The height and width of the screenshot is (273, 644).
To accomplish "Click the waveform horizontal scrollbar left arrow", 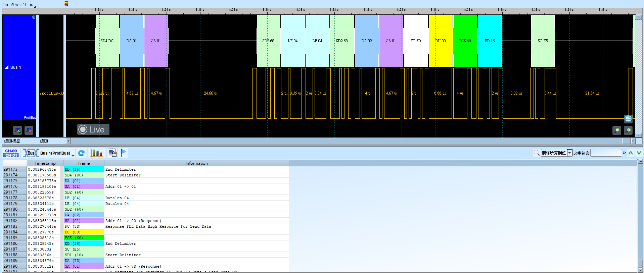I will coord(68,141).
